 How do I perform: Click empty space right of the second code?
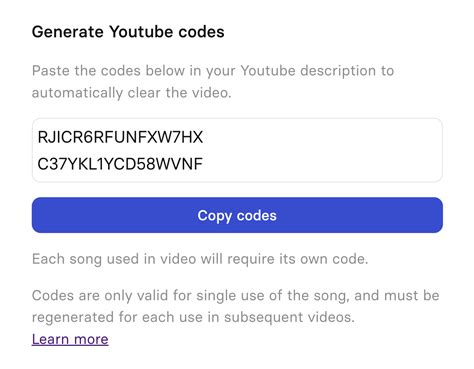(x=320, y=164)
